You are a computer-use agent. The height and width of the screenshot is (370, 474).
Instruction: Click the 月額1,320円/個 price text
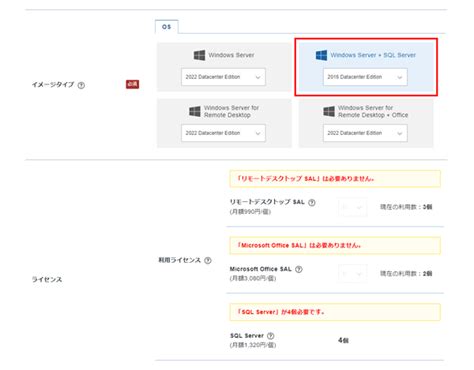click(x=253, y=345)
